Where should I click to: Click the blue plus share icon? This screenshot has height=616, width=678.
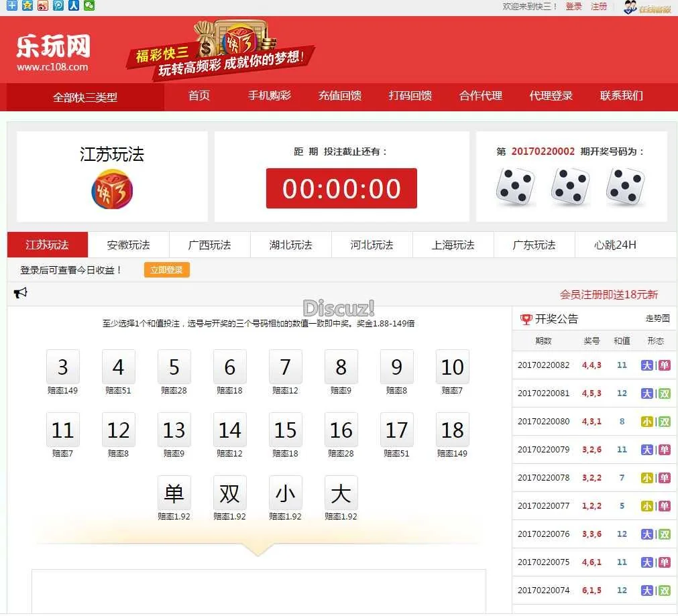[x=12, y=5]
